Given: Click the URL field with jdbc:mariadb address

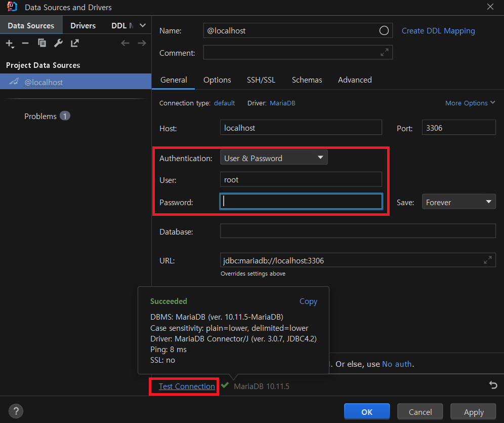Looking at the screenshot, I should (358, 260).
